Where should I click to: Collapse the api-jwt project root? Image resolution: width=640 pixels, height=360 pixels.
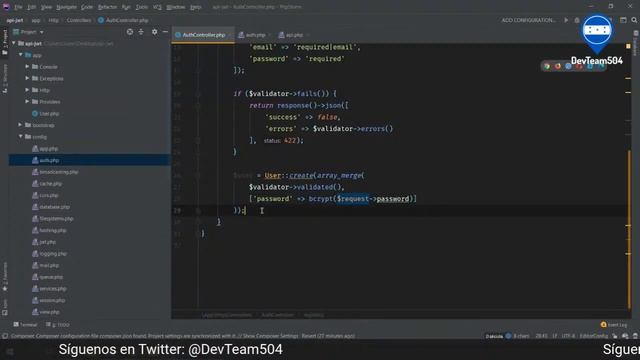coord(14,43)
